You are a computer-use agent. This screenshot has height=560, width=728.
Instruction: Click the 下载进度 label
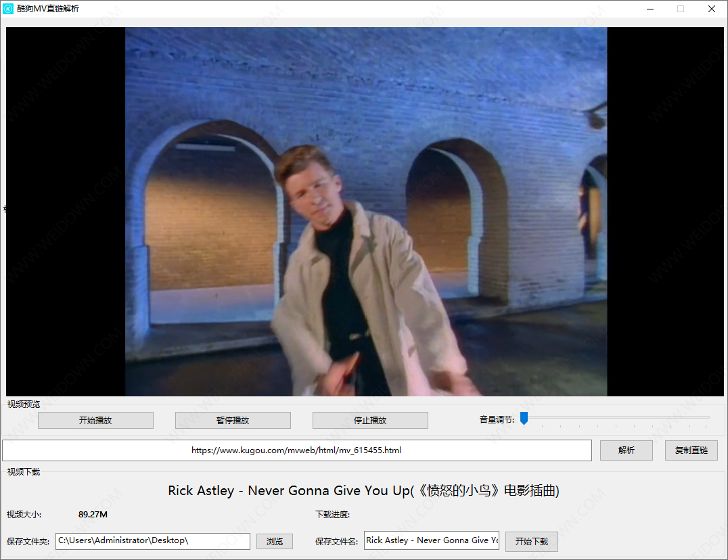coord(332,515)
